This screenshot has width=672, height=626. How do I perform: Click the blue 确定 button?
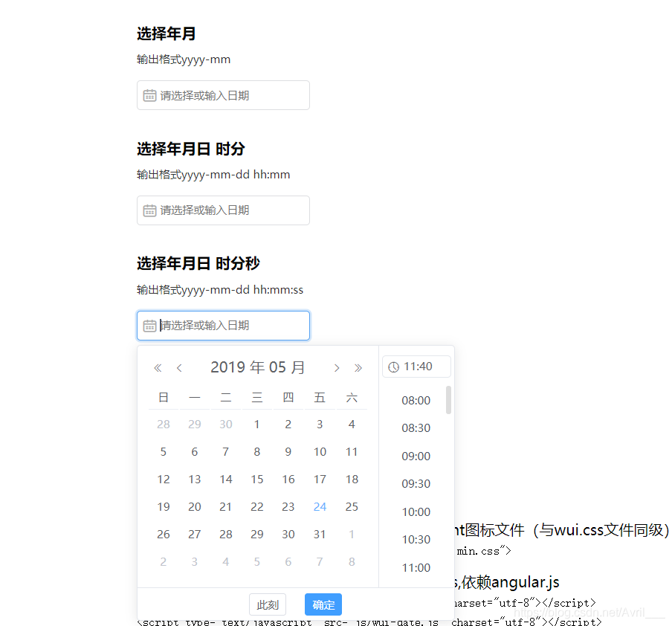[323, 604]
